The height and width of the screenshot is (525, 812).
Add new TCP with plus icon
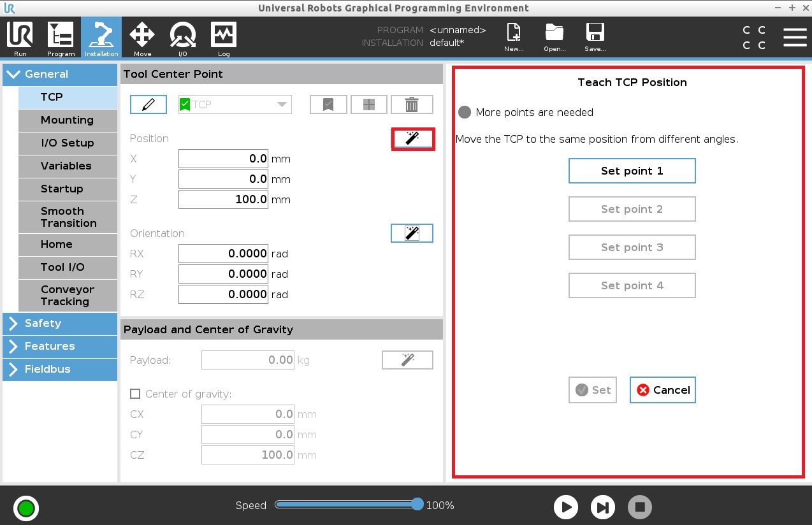pyautogui.click(x=369, y=104)
